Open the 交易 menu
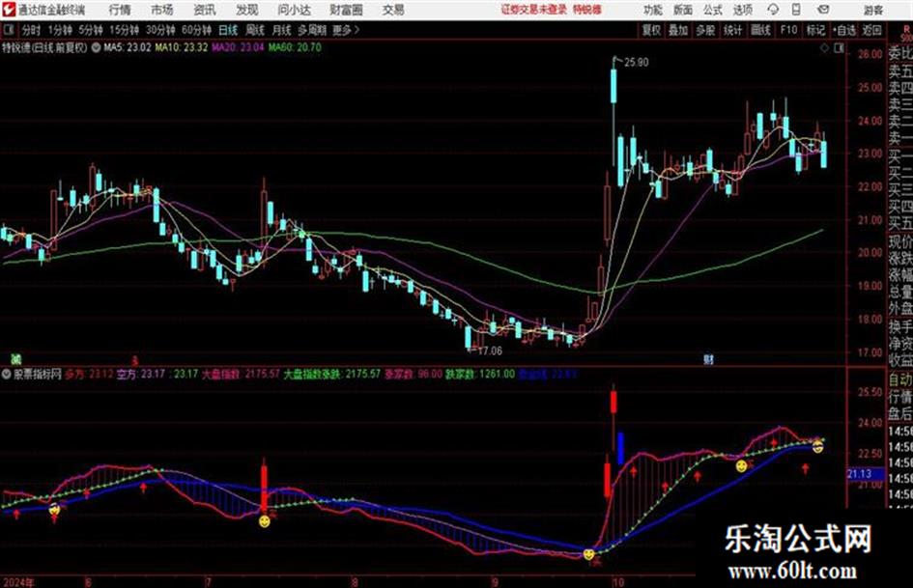This screenshot has height=588, width=913. [393, 10]
